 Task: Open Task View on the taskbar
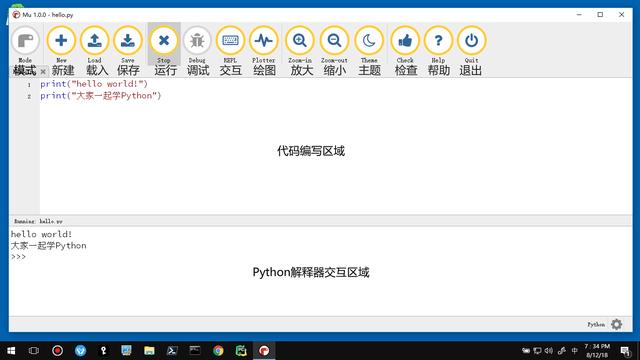coord(34,351)
